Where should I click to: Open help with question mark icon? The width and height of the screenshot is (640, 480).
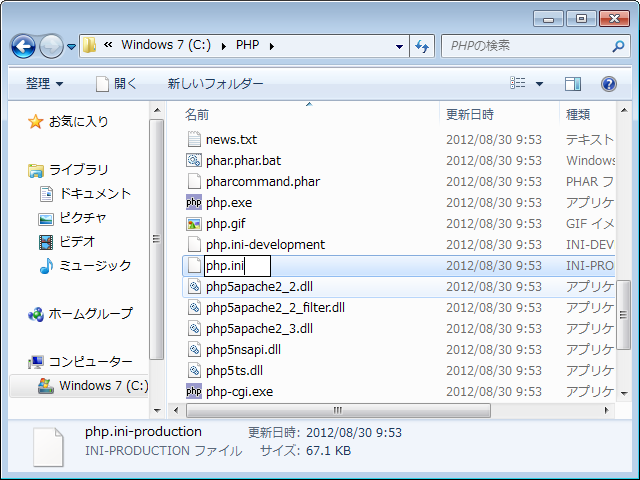pos(609,84)
